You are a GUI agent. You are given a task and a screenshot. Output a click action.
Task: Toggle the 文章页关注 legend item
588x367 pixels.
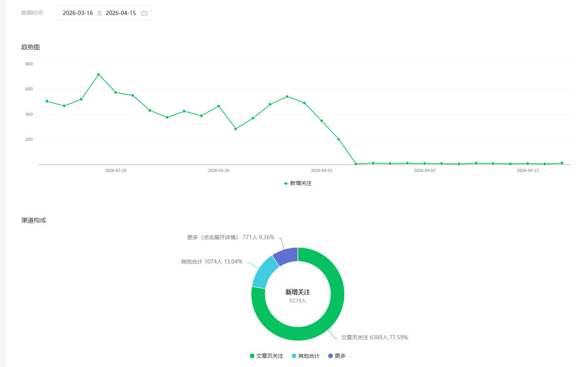tap(266, 356)
